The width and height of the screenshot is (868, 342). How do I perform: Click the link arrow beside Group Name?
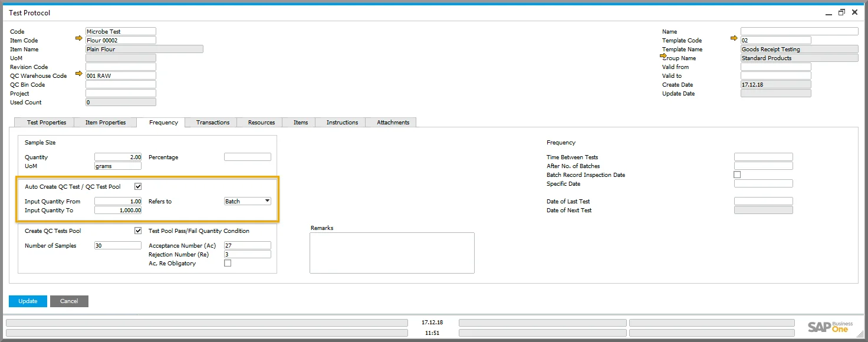663,56
